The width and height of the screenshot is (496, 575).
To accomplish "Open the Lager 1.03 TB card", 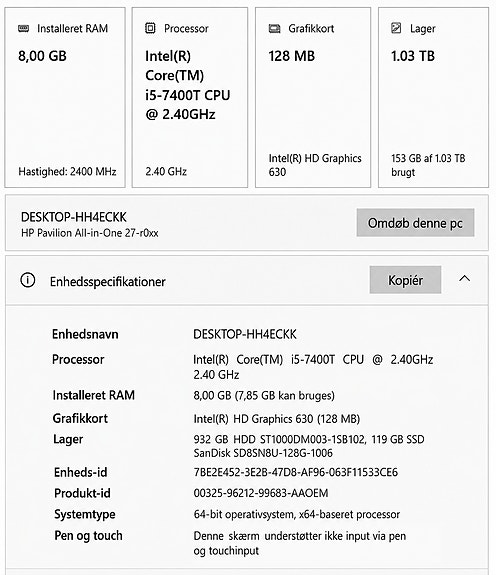I will 434,98.
